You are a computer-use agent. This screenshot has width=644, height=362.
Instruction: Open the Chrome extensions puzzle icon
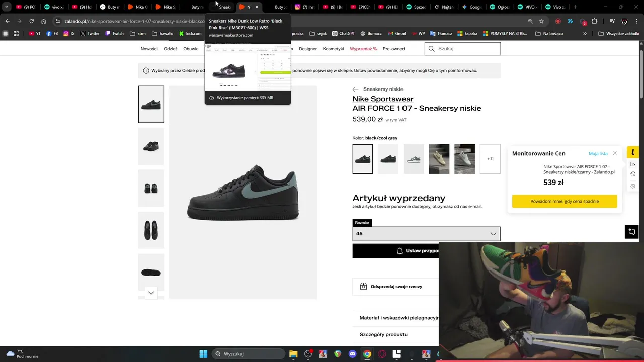[x=595, y=21]
